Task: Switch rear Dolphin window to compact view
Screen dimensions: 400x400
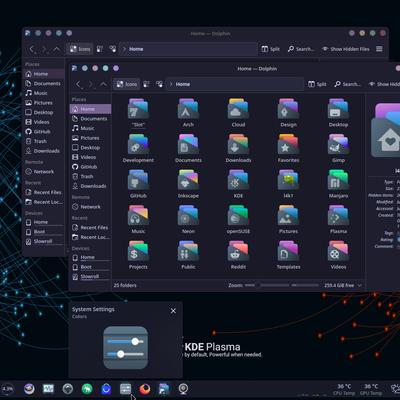Action: [x=100, y=49]
